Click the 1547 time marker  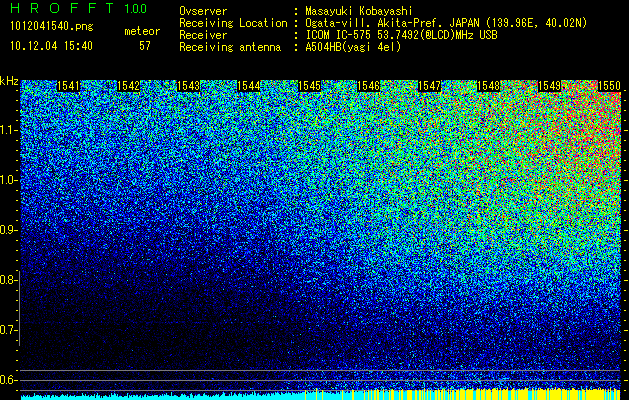click(429, 86)
